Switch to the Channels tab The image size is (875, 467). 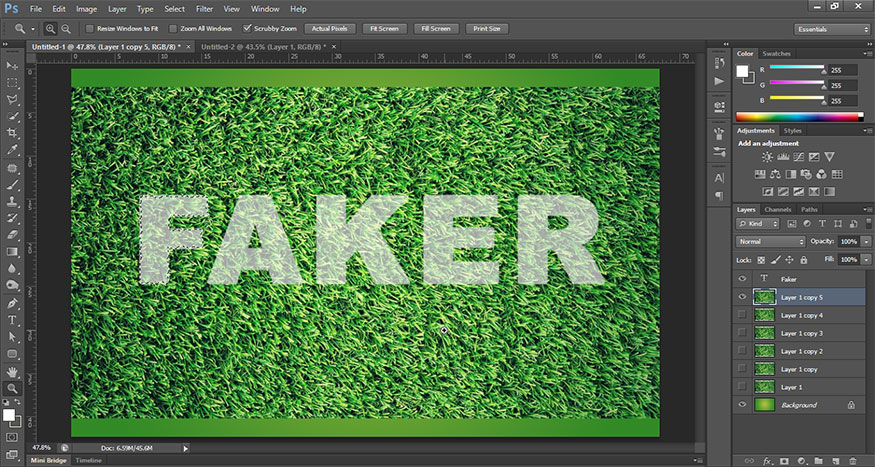[778, 209]
